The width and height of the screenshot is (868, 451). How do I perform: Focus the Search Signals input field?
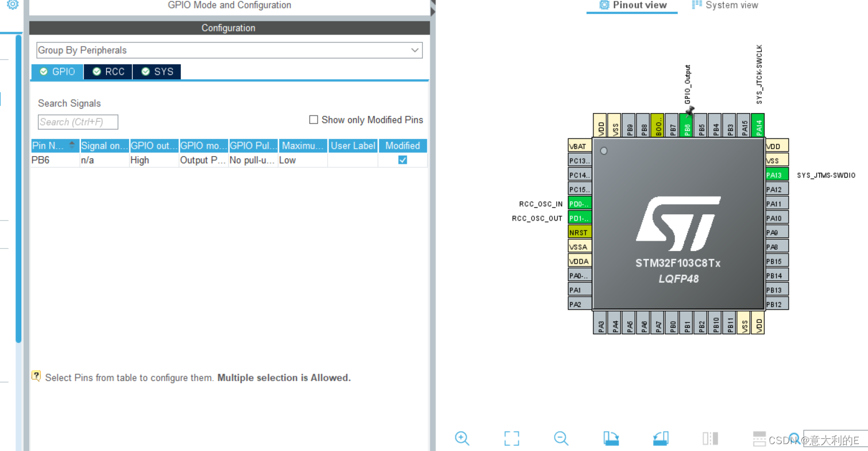(78, 122)
